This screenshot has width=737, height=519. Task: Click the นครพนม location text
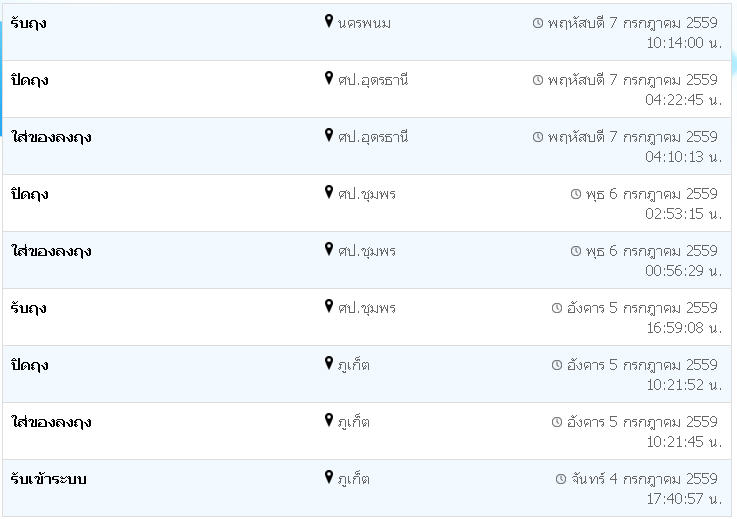point(364,23)
